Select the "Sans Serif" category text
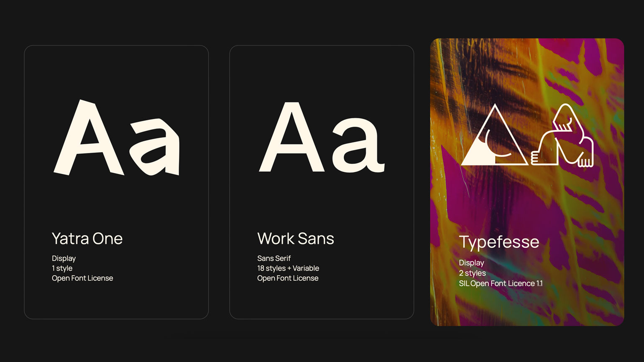The image size is (644, 362). click(274, 258)
